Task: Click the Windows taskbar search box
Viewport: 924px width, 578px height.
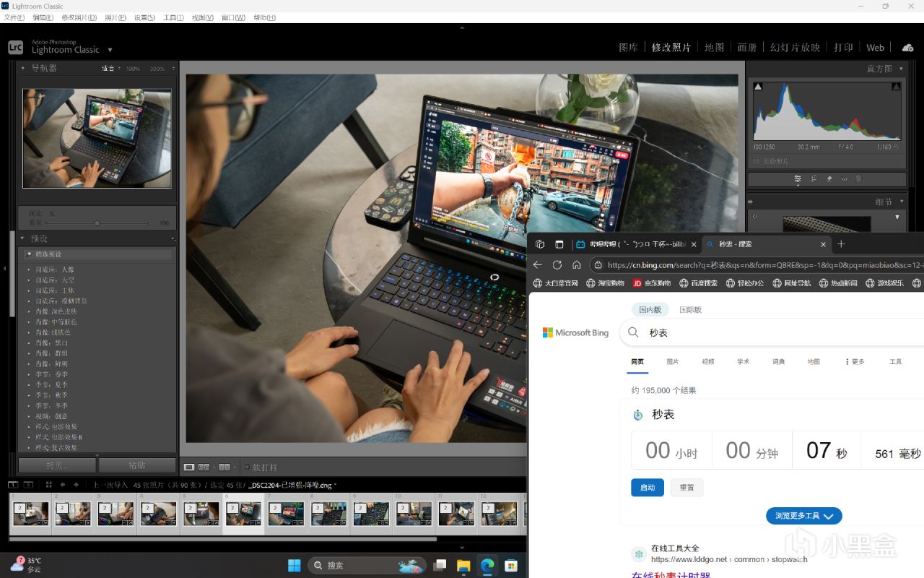Action: coord(367,565)
